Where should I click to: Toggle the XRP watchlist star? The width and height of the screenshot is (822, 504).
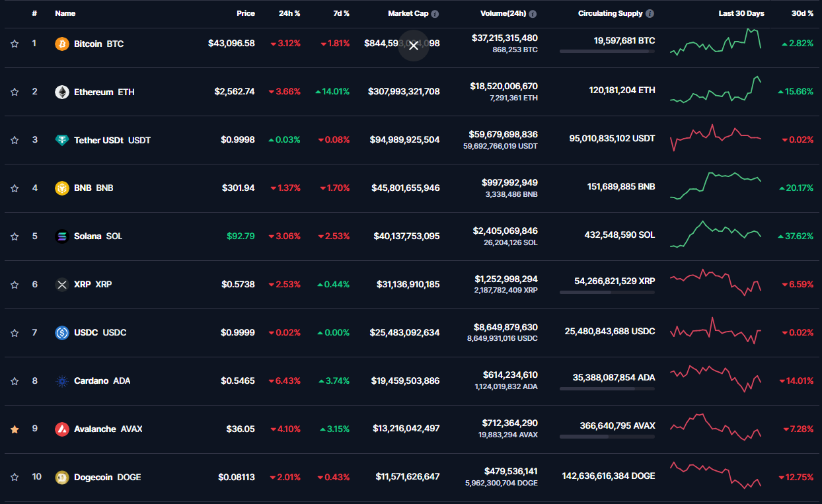[x=15, y=285]
